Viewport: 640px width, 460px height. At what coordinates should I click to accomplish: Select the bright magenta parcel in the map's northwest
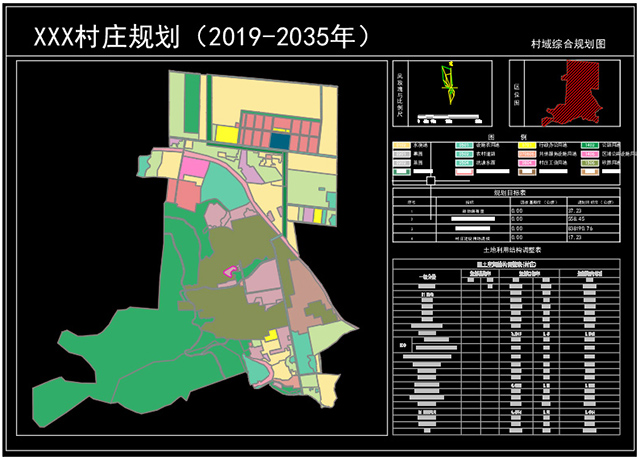[x=195, y=167]
